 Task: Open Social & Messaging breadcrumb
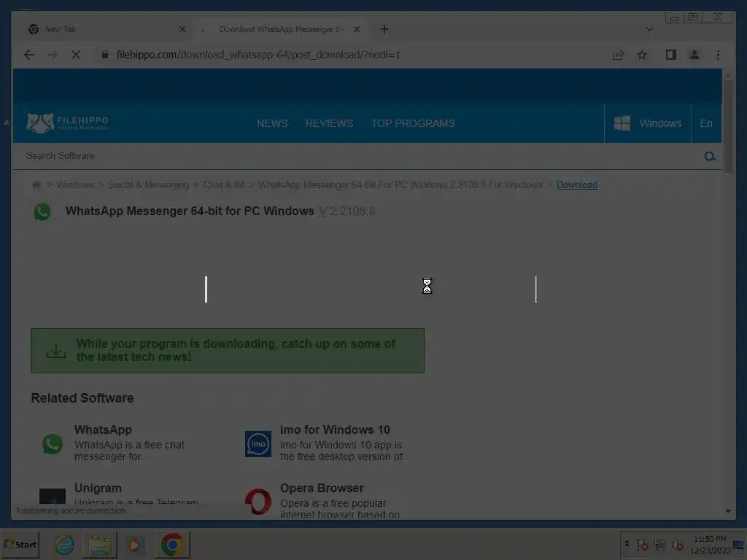pos(148,184)
